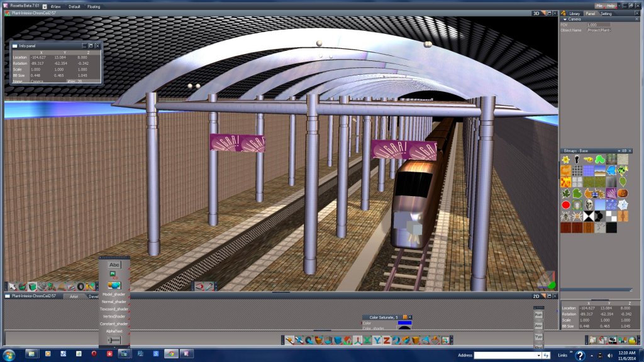The image size is (644, 362).
Task: Open Chrome from the taskbar
Action: pyautogui.click(x=171, y=354)
